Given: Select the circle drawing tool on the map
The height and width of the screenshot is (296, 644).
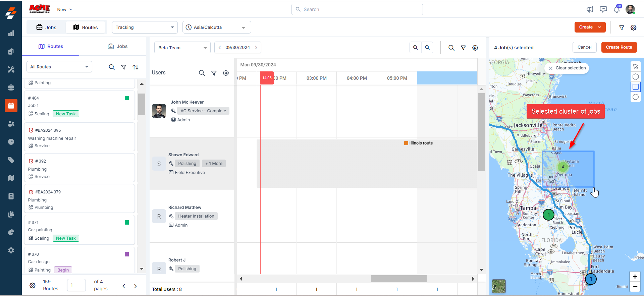Looking at the screenshot, I should pos(636,97).
